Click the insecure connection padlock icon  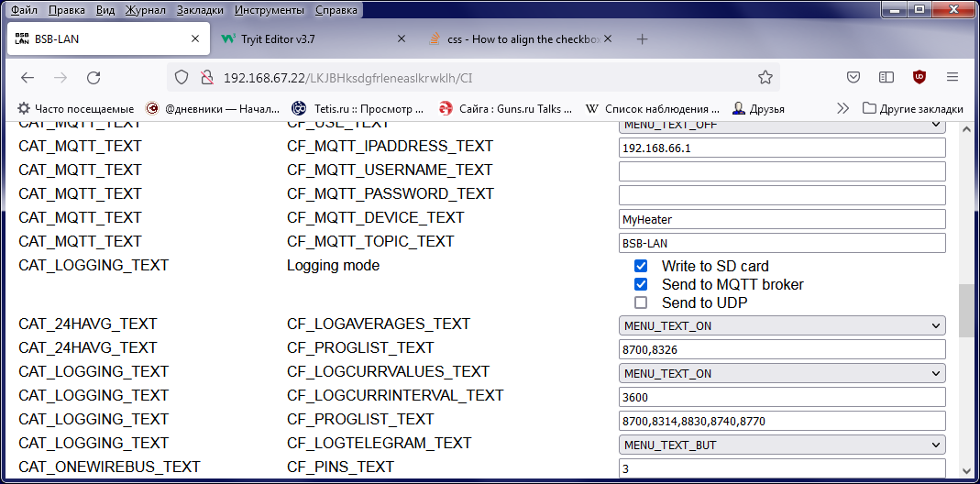[x=207, y=78]
